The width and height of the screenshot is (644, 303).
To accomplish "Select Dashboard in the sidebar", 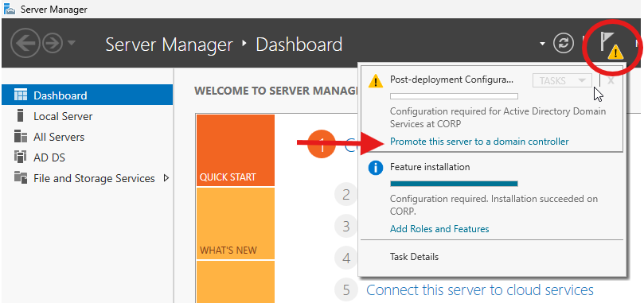I will point(87,95).
